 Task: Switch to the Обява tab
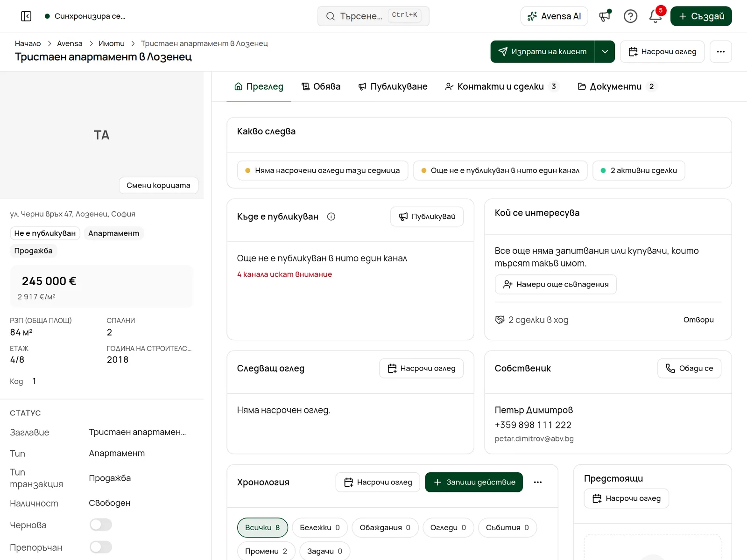tap(321, 86)
